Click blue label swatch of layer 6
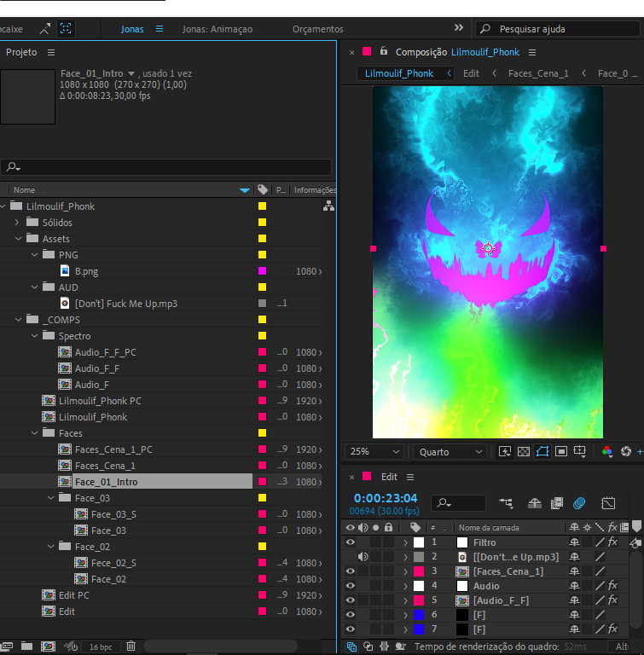Screen dimensions: 644x655 [419, 614]
